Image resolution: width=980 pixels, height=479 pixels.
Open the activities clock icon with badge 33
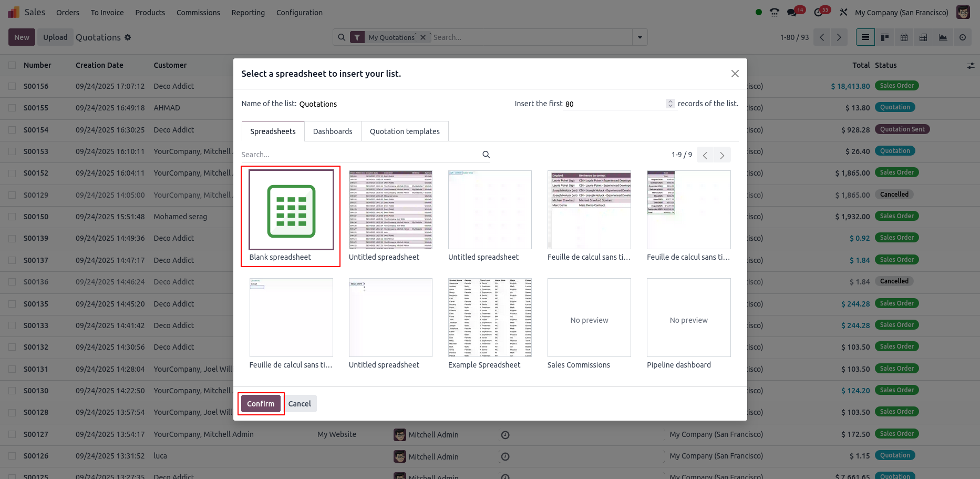point(818,13)
